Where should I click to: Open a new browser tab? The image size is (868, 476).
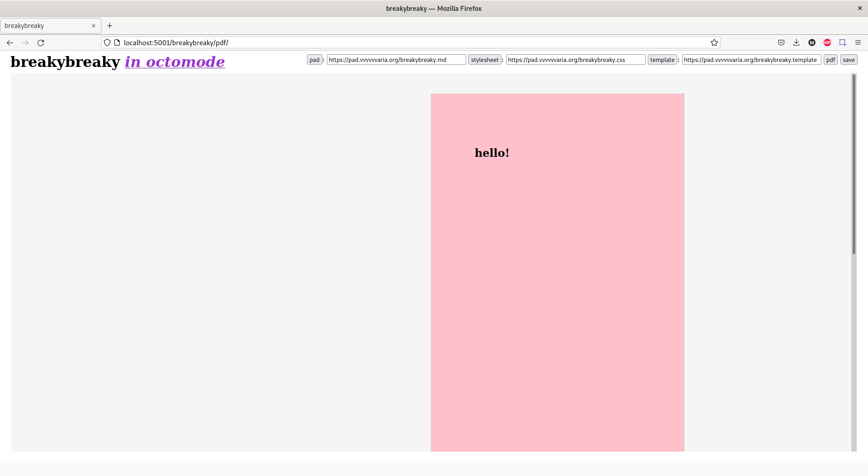pos(109,26)
